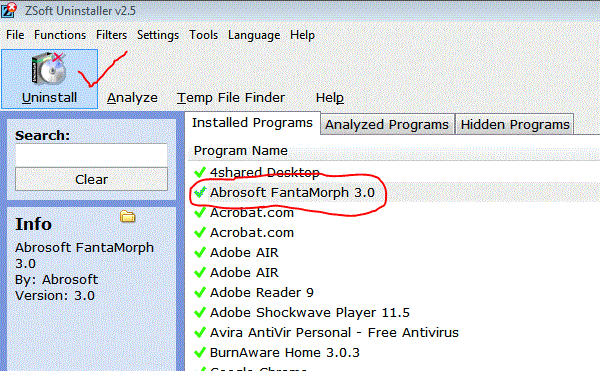The height and width of the screenshot is (371, 600).
Task: Switch to the Analyzed Programs tab
Action: (x=387, y=124)
